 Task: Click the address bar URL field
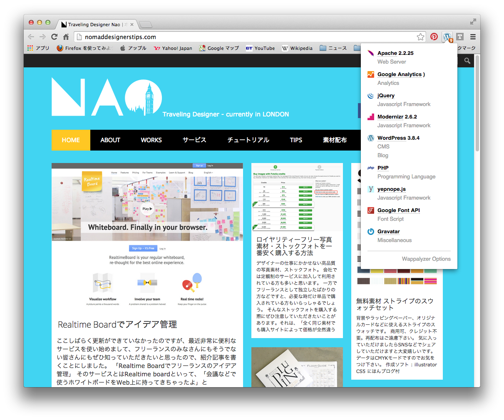pos(250,37)
